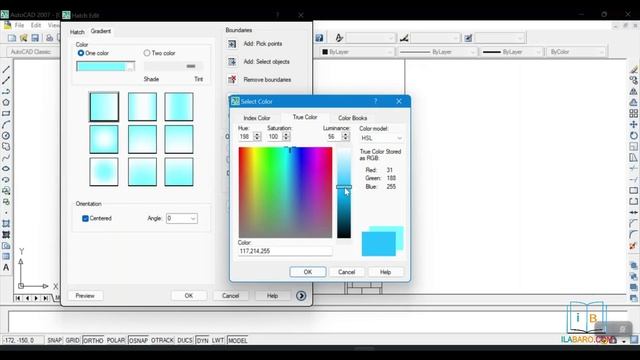This screenshot has height=360, width=640.
Task: Select the Line tool in left toolbar
Action: tap(6, 69)
